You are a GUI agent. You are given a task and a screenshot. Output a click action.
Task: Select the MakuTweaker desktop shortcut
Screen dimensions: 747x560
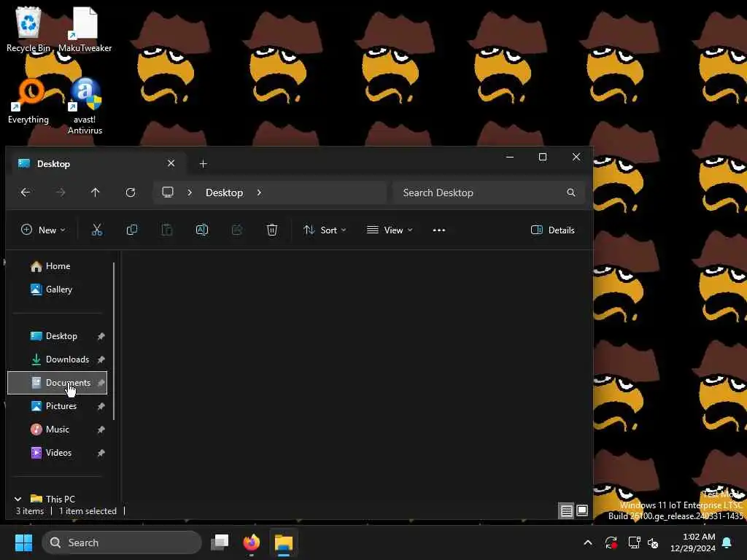coord(85,29)
